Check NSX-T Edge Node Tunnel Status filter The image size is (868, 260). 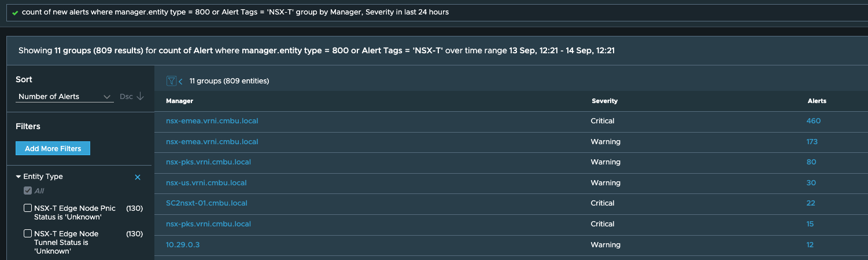click(x=28, y=234)
